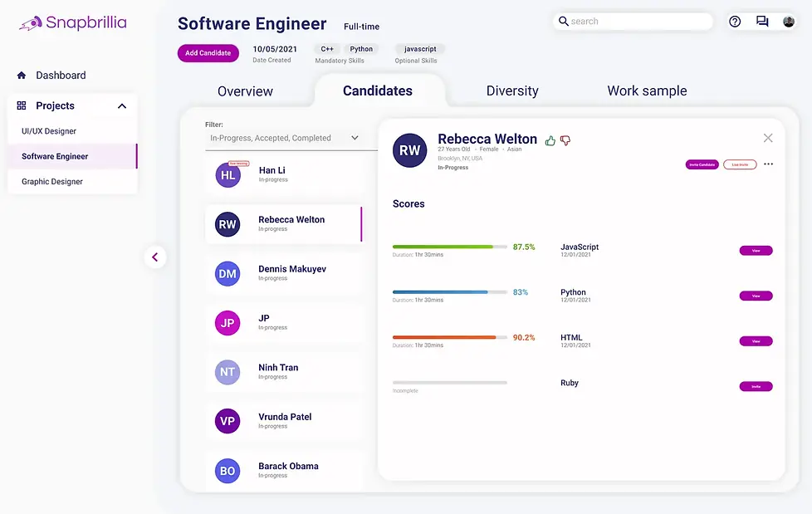Switch to the Diversity tab
The height and width of the screenshot is (514, 812).
point(512,91)
